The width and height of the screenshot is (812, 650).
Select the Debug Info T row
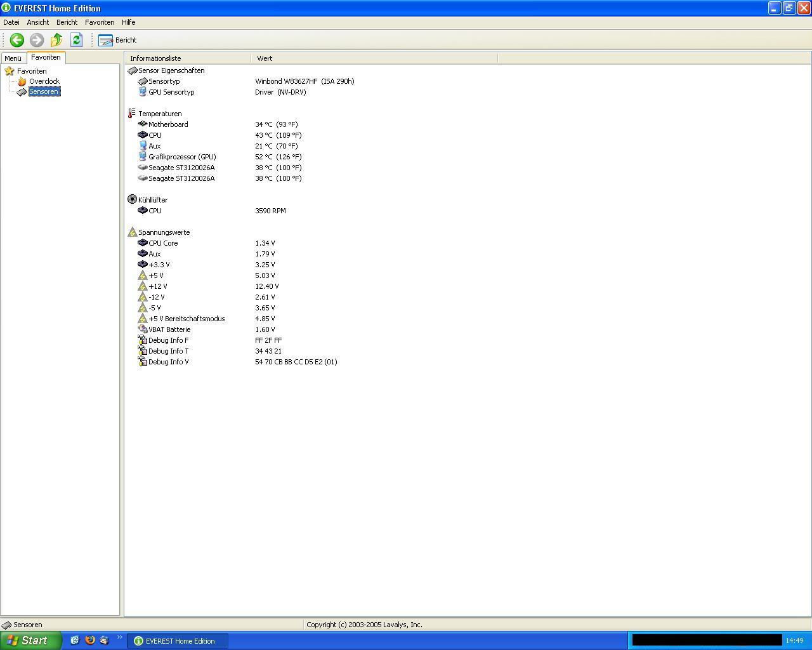coord(168,351)
